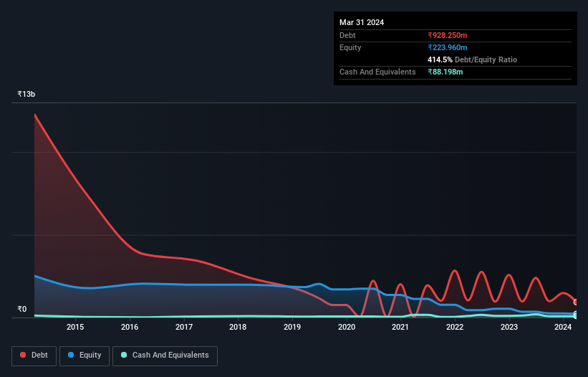The height and width of the screenshot is (377, 588).
Task: Click the 2022 x-axis label
Action: (x=455, y=327)
